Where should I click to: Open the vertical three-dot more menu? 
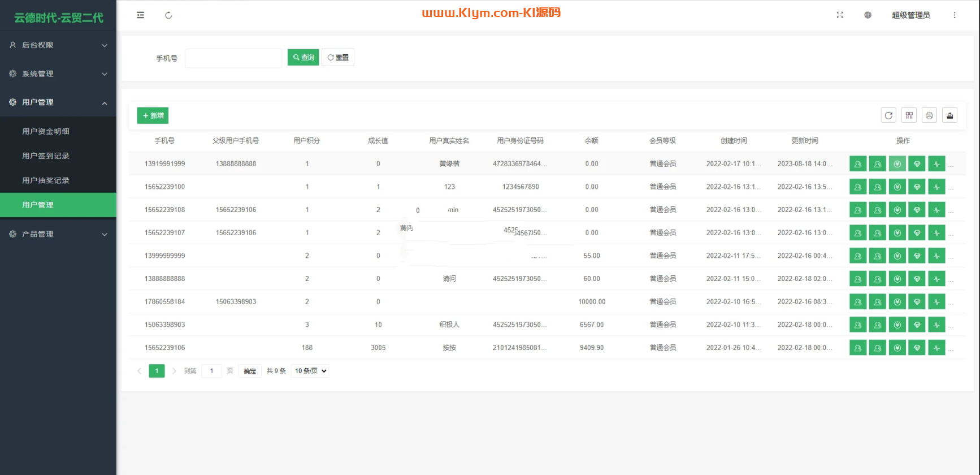(955, 15)
